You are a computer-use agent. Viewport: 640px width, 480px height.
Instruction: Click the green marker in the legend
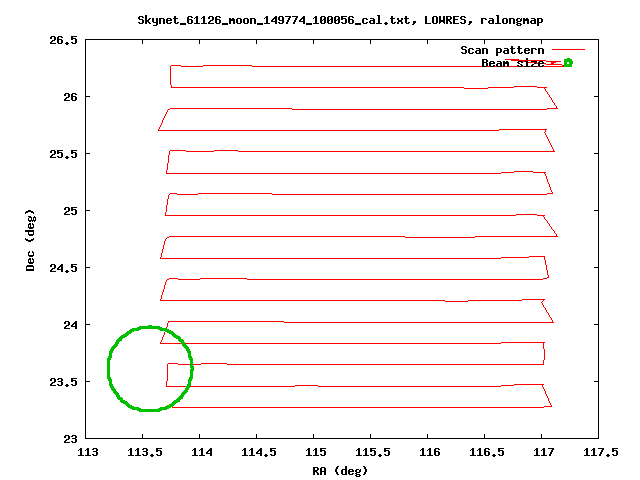click(567, 63)
